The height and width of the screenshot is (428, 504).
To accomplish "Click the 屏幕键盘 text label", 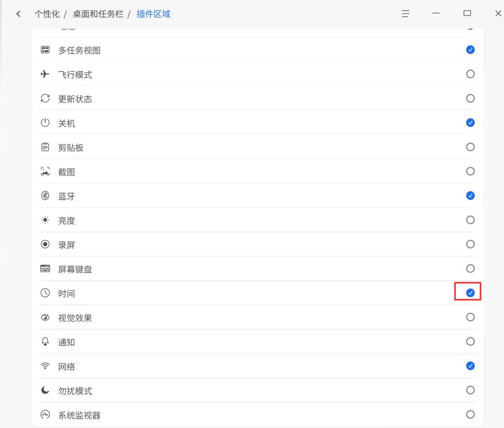I will coord(75,269).
